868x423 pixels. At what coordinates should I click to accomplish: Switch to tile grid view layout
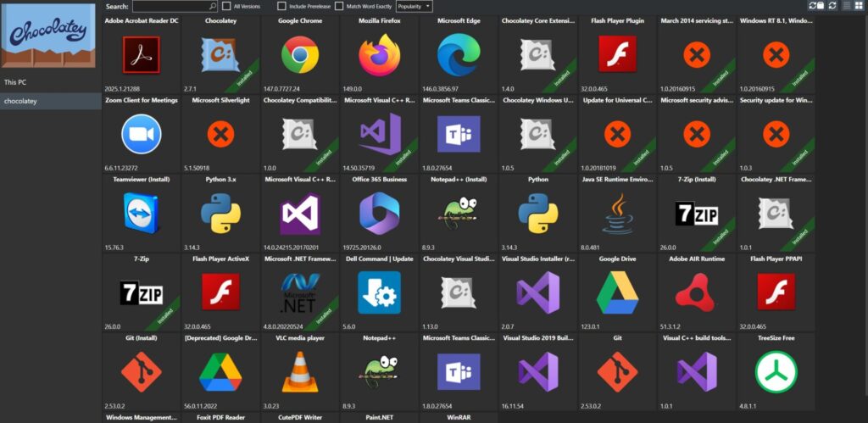pyautogui.click(x=860, y=6)
